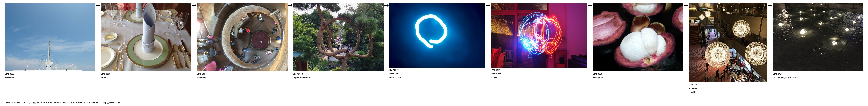Viewport: 868px width, 106px height.
Task: Click the arrow following the twisted pine photo
Action: pyautogui.click(x=386, y=5)
